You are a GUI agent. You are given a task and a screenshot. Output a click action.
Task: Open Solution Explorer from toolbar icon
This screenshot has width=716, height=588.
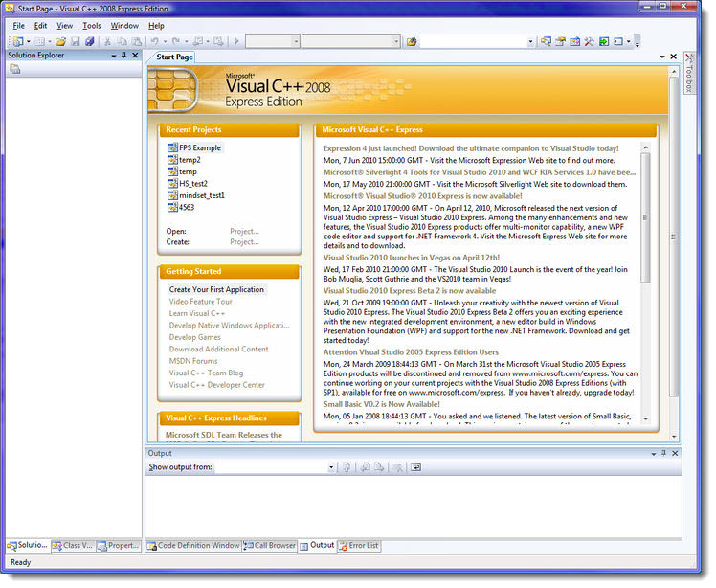[546, 41]
